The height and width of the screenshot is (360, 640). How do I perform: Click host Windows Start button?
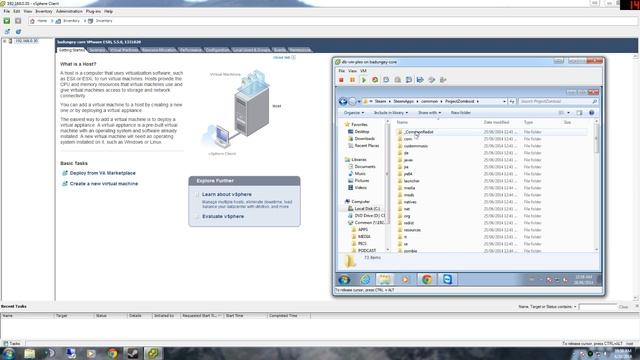9,353
